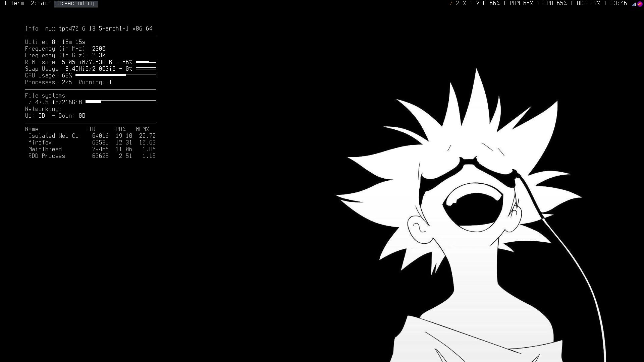644x362 pixels.
Task: Click the PID column header
Action: [x=91, y=129]
